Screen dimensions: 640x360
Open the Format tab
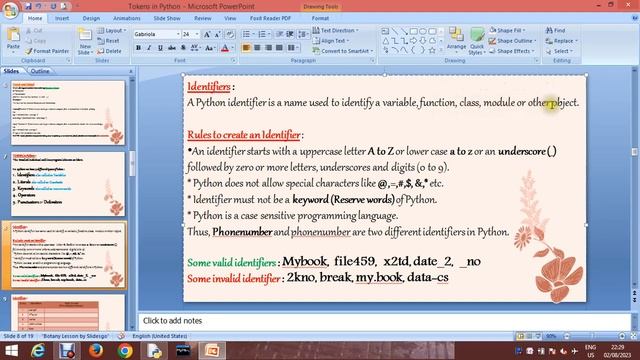click(x=320, y=18)
